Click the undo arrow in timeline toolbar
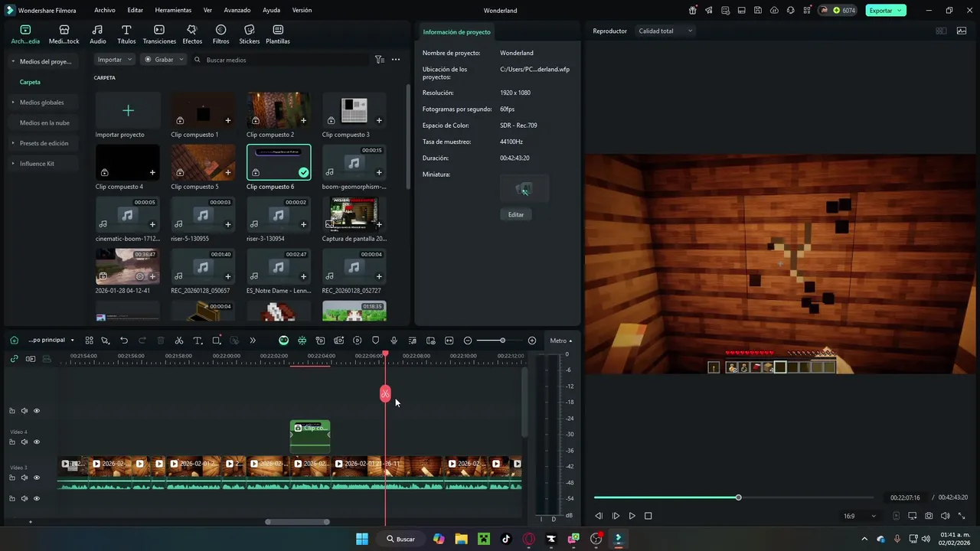The image size is (980, 551). click(x=124, y=341)
